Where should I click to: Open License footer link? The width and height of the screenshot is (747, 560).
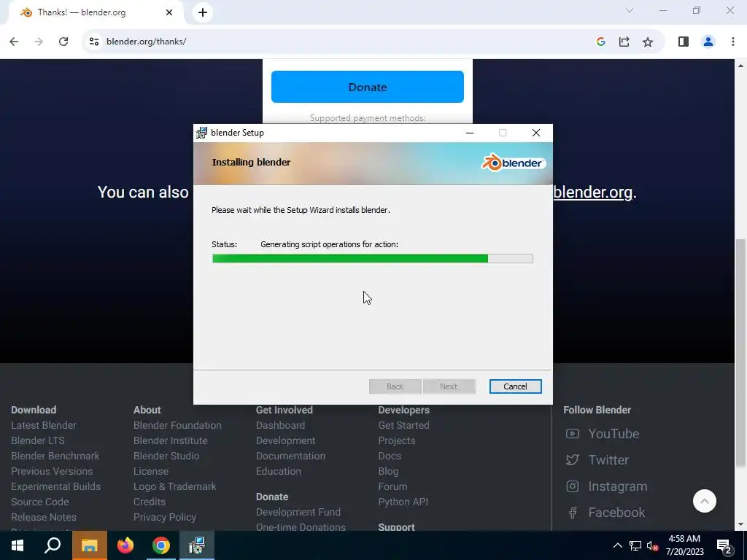tap(151, 471)
